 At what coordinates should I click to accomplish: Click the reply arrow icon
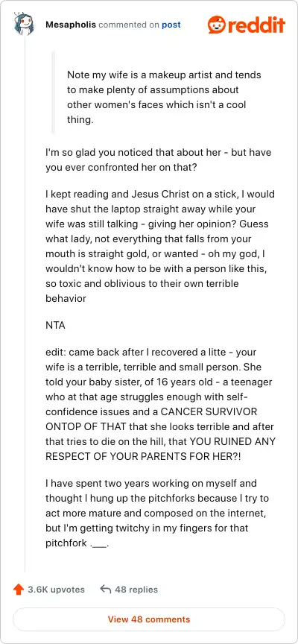[x=106, y=590]
